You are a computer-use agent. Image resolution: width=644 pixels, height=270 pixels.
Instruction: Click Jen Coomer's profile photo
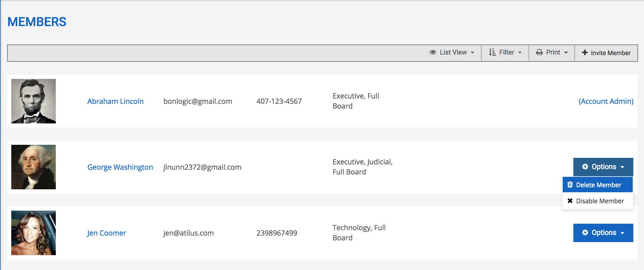pos(34,233)
